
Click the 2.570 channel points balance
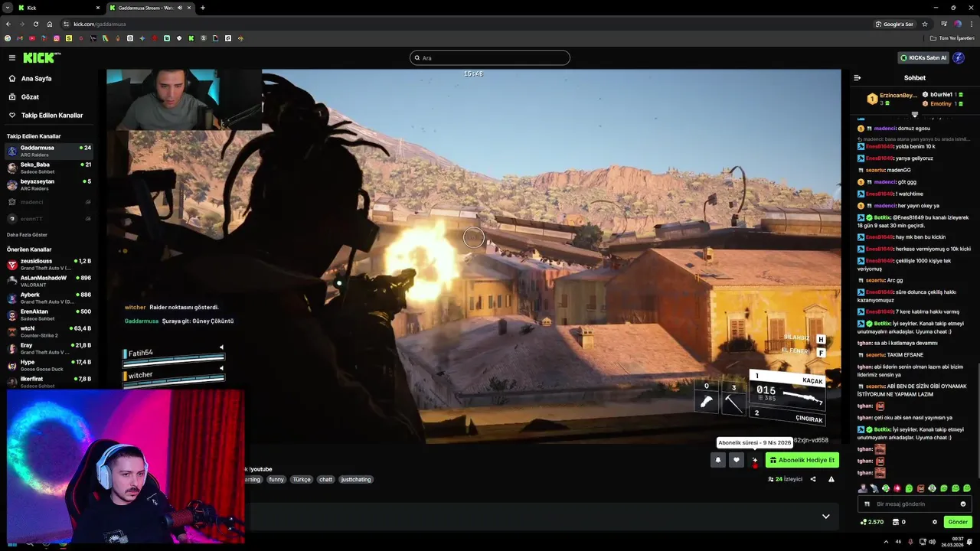tap(872, 522)
